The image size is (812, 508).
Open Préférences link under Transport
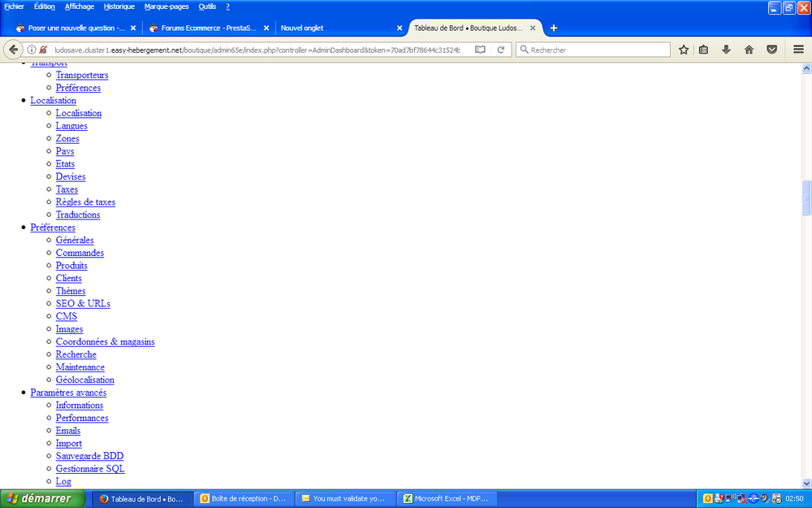pyautogui.click(x=78, y=88)
